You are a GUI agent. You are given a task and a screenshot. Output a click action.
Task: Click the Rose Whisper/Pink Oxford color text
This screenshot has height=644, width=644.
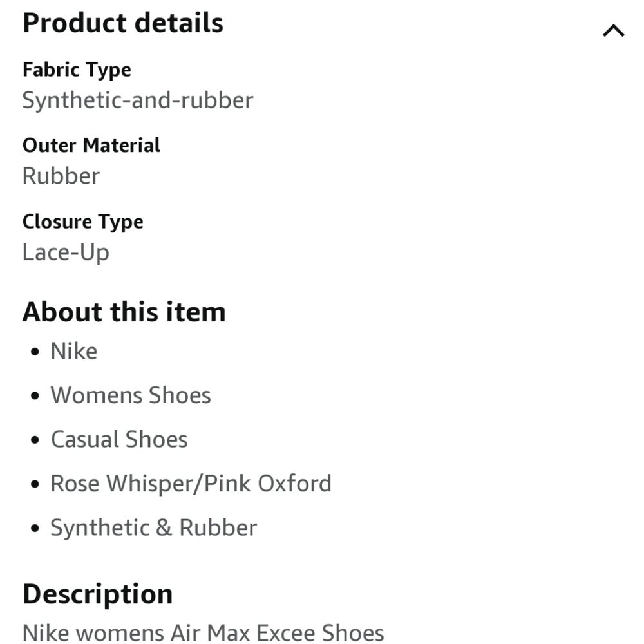pyautogui.click(x=191, y=484)
